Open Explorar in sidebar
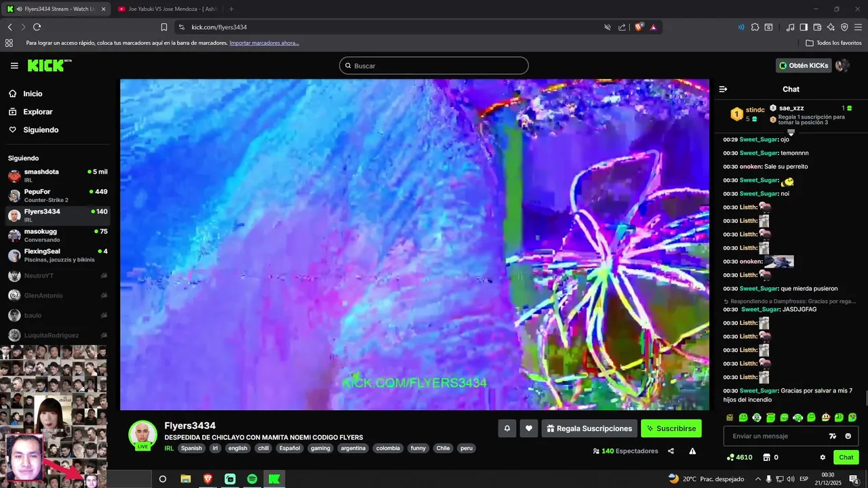The width and height of the screenshot is (868, 488). point(37,112)
